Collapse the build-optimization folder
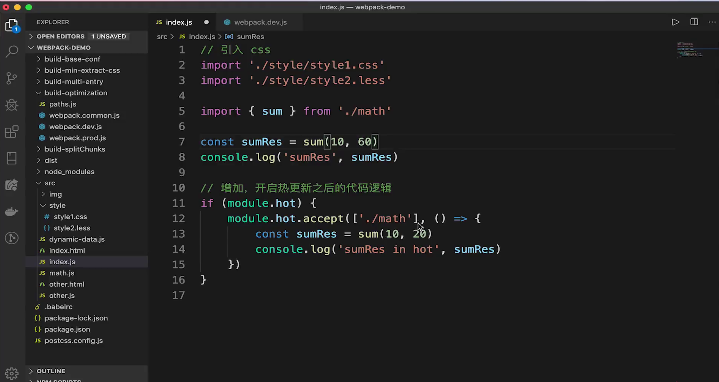 [x=87, y=93]
